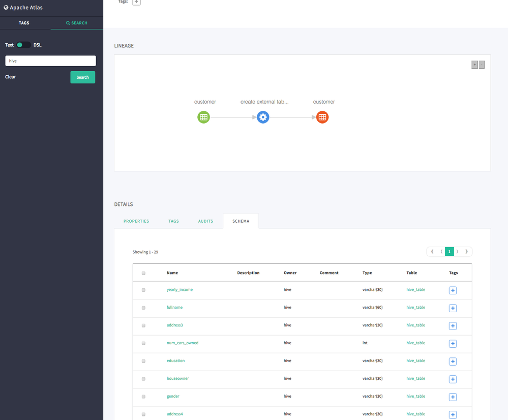This screenshot has height=420, width=508.
Task: Add tag to fullname column
Action: coord(453,308)
